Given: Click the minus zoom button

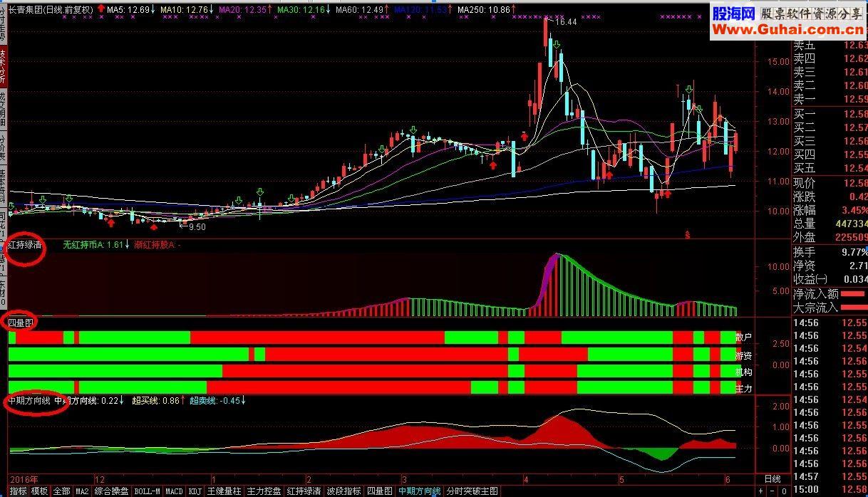Looking at the screenshot, I should point(770,491).
